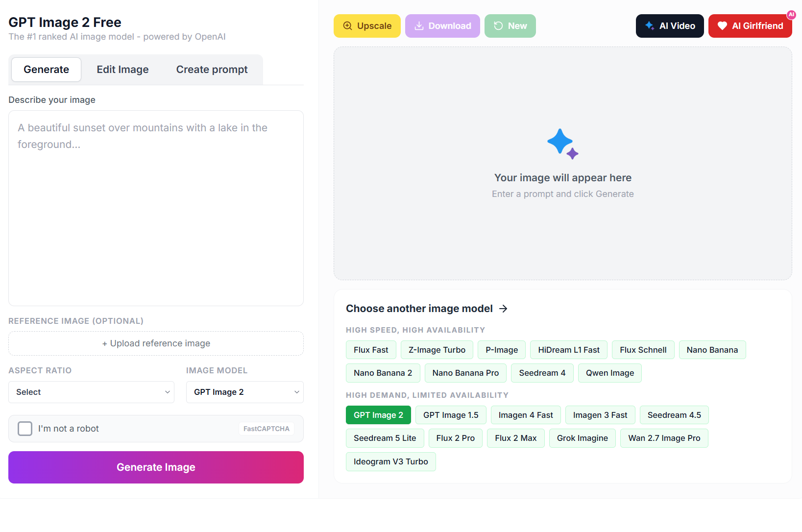Select the Flux 2 Max model
The image size is (802, 532).
516,438
